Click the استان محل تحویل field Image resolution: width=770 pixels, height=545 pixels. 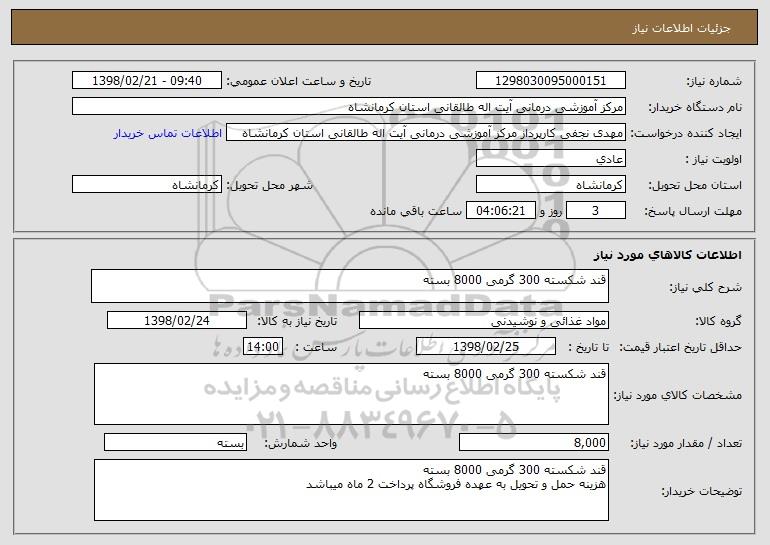[550, 185]
